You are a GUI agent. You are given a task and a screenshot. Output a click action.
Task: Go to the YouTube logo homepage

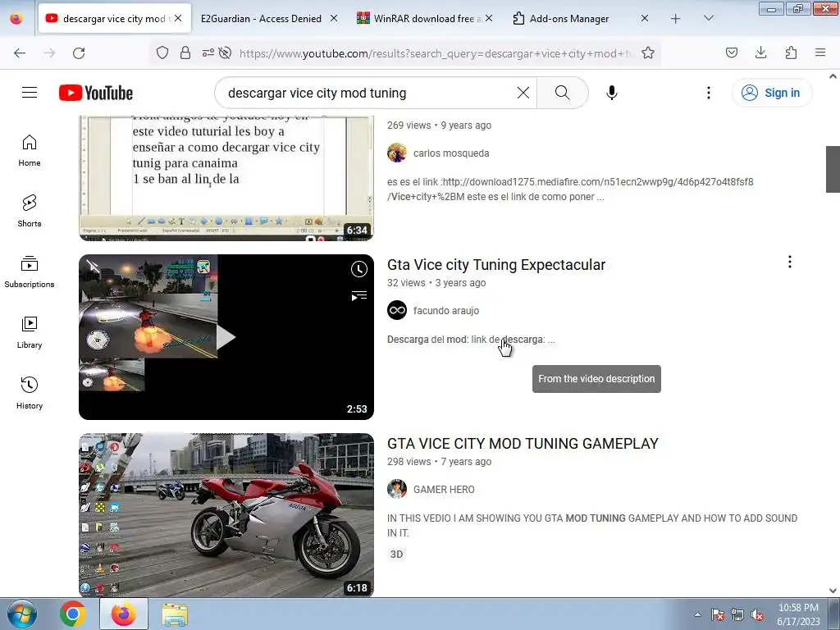[x=96, y=93]
